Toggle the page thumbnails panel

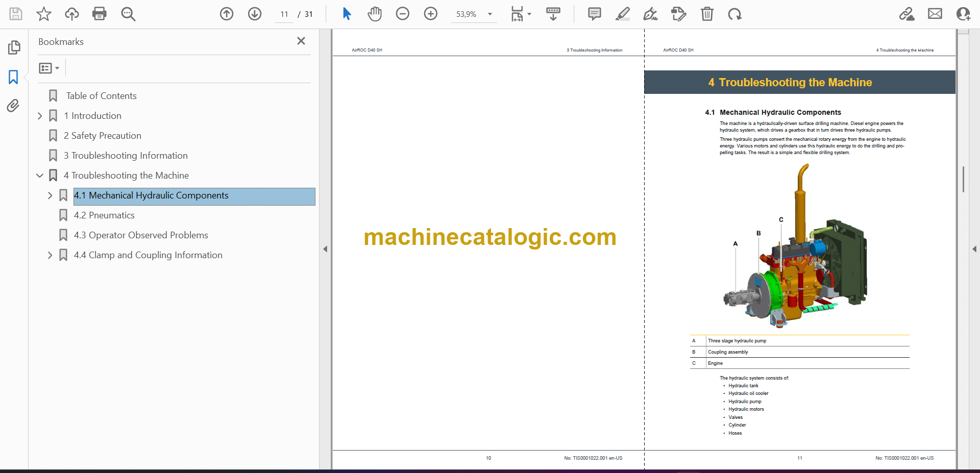coord(14,47)
